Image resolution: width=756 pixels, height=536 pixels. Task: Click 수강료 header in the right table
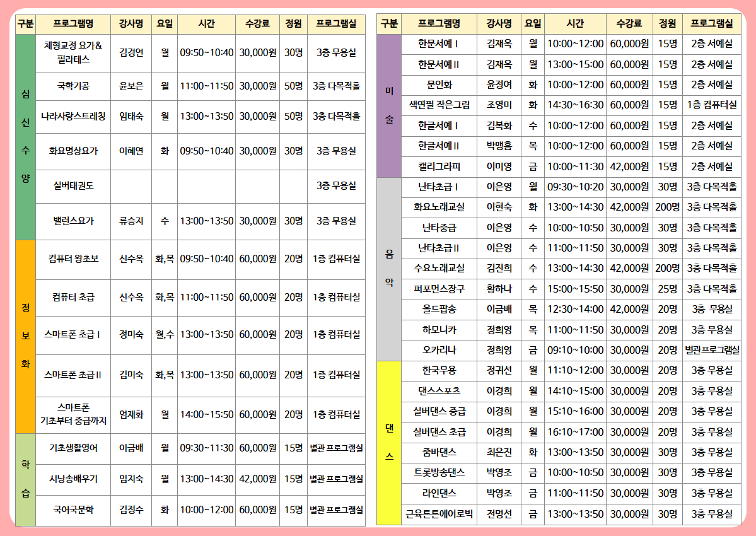(x=629, y=24)
